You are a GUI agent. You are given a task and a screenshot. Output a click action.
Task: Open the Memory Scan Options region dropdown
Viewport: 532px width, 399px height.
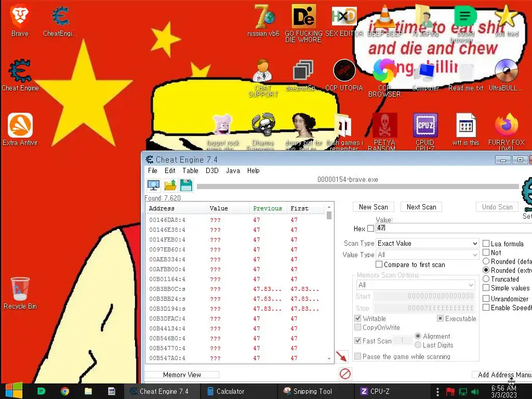(415, 285)
